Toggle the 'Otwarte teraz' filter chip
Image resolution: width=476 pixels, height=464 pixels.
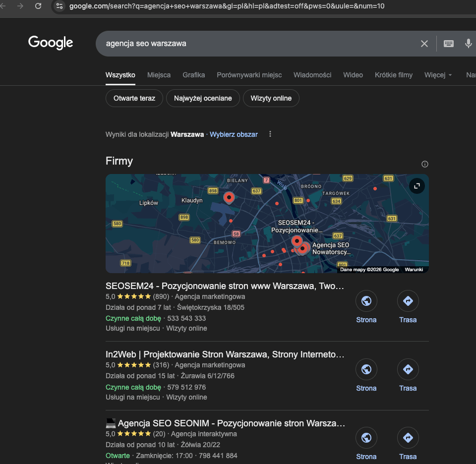click(x=134, y=98)
